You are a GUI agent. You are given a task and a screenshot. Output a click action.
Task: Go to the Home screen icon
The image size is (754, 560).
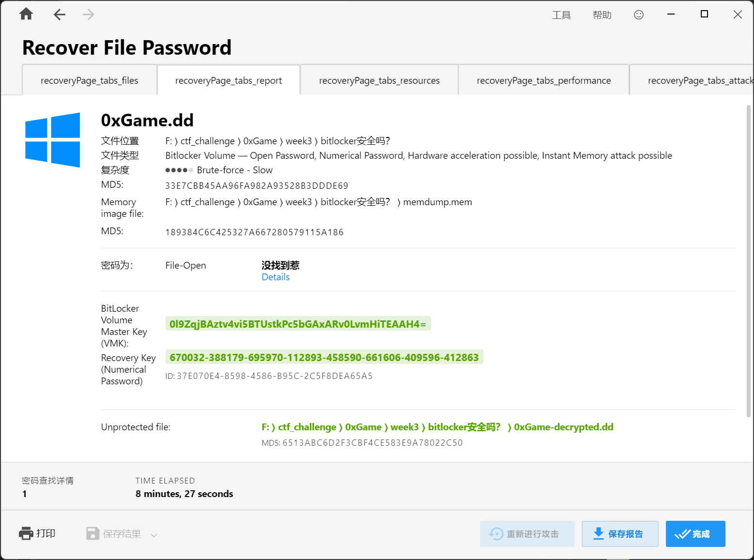pos(26,15)
